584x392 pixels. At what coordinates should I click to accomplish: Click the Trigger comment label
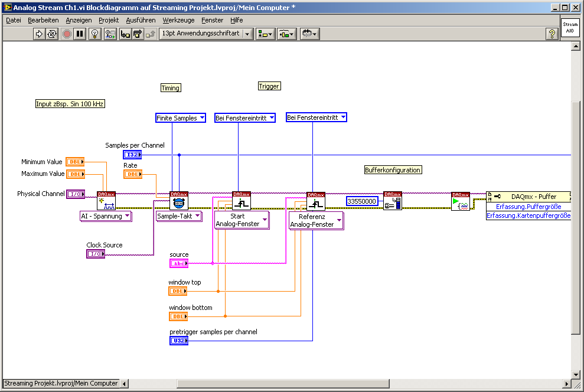pyautogui.click(x=269, y=86)
